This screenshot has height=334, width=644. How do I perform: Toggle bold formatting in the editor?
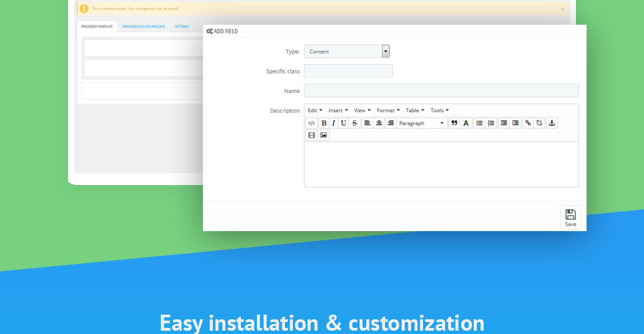pyautogui.click(x=324, y=123)
